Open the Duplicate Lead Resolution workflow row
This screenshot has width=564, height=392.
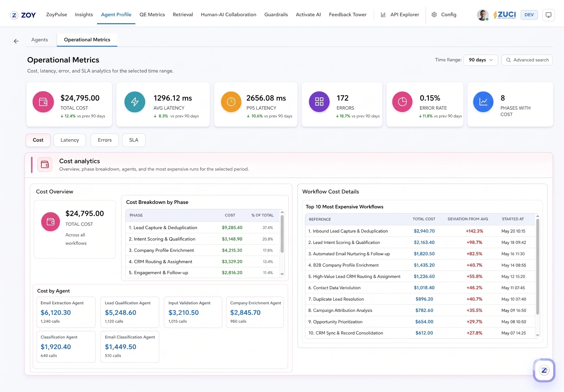pos(420,299)
